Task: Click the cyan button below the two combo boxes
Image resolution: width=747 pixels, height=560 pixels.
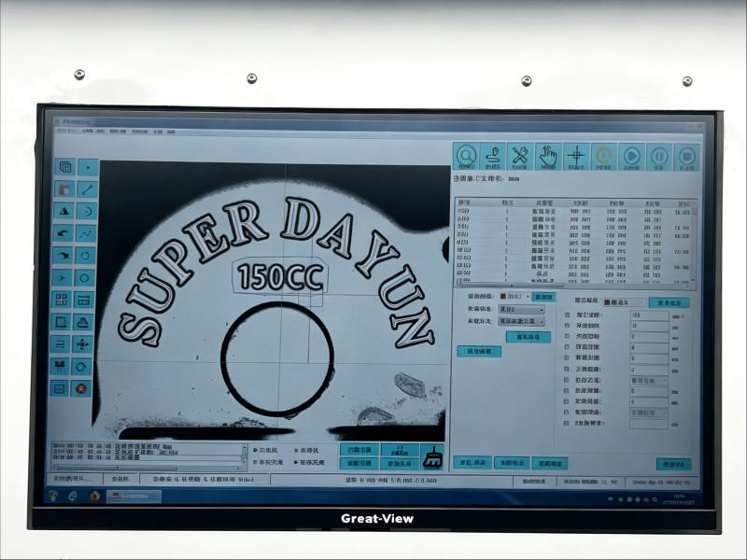Action: coord(528,337)
